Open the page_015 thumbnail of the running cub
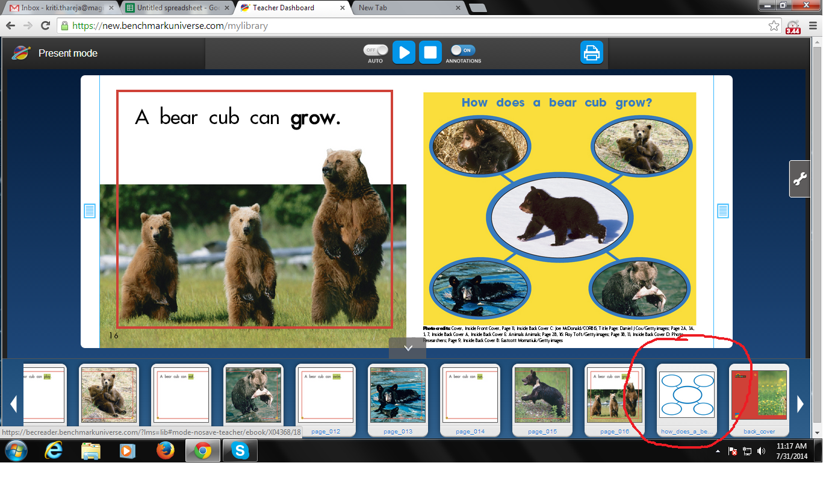The image size is (832, 504). 542,400
